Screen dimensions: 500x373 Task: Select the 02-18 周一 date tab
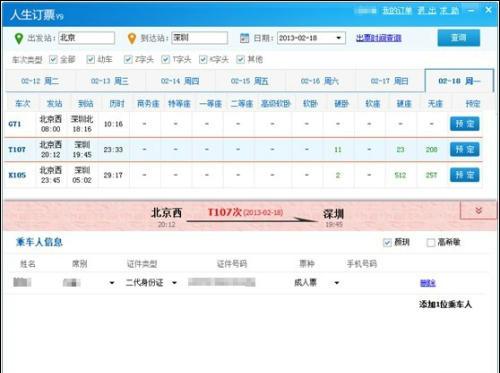coord(459,81)
